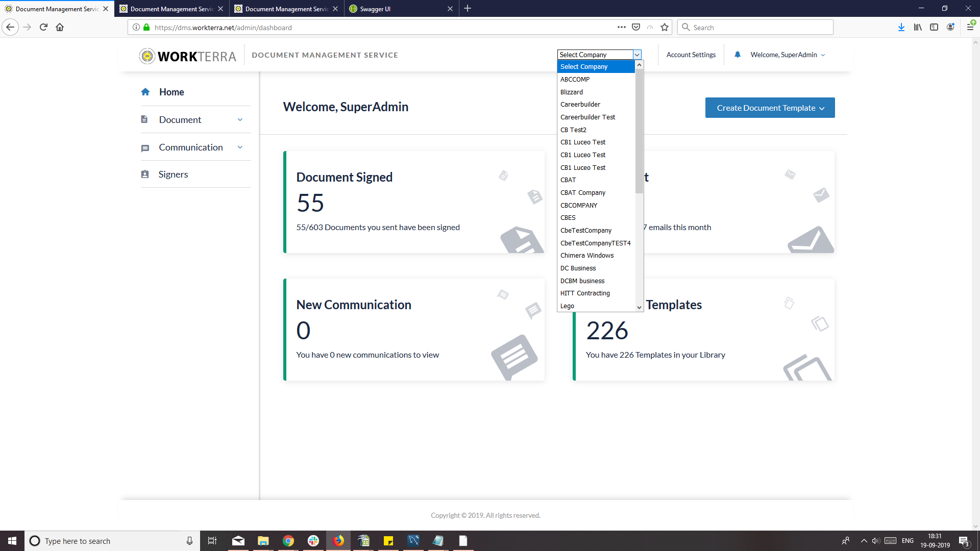Click the browser back arrow

pos(10,27)
